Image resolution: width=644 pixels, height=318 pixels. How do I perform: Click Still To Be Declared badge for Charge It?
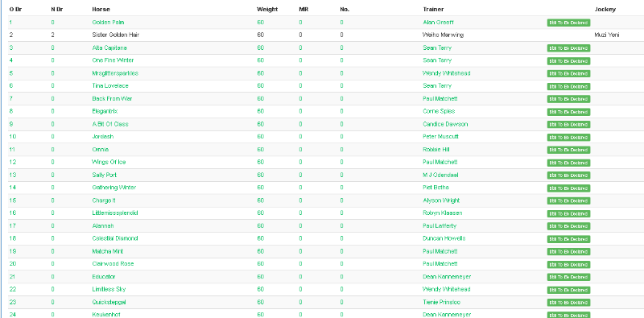[568, 201]
